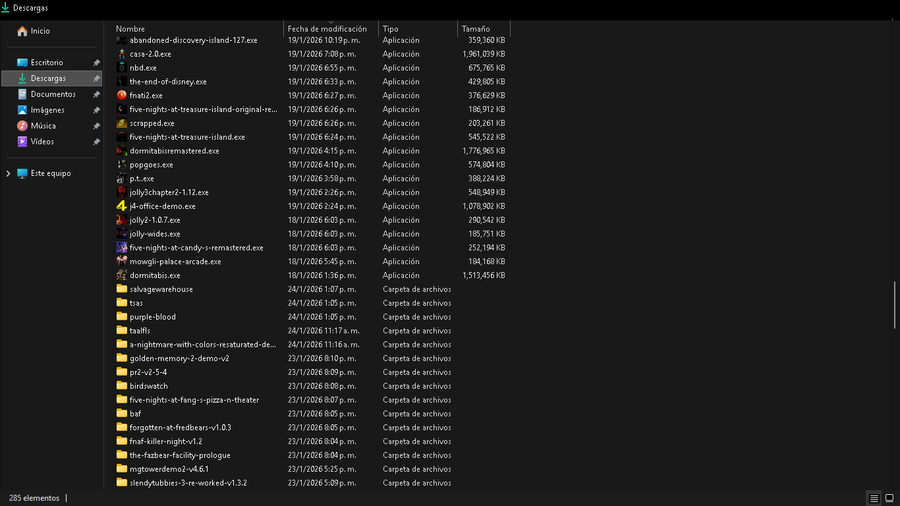Select the popgoes.exe icon

point(122,165)
